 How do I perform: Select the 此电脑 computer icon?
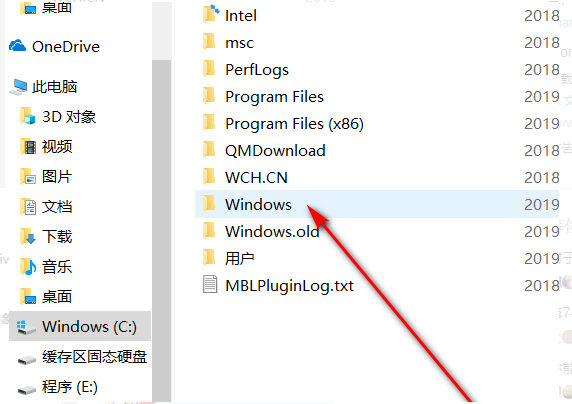pos(18,87)
